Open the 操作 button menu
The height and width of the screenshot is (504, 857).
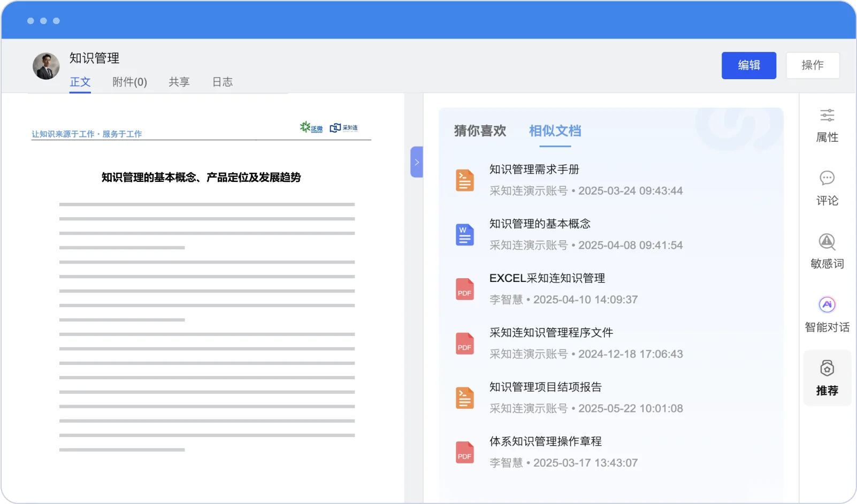click(x=813, y=65)
